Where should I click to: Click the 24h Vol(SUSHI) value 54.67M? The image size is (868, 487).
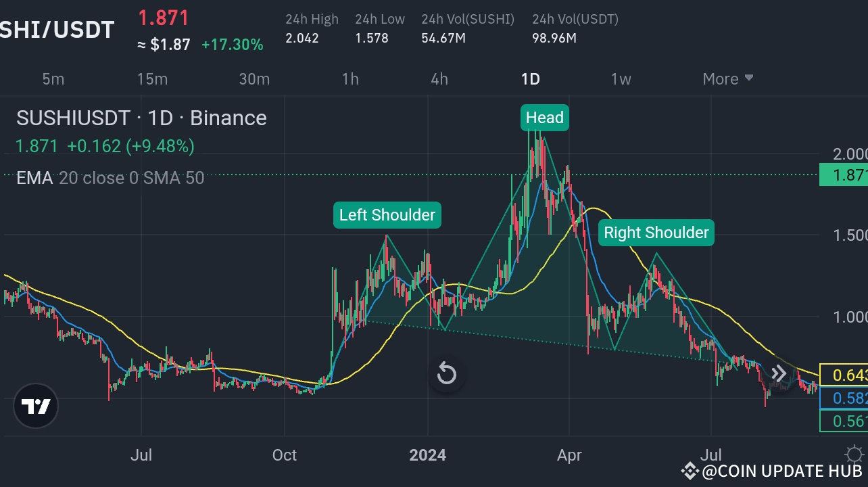(443, 38)
